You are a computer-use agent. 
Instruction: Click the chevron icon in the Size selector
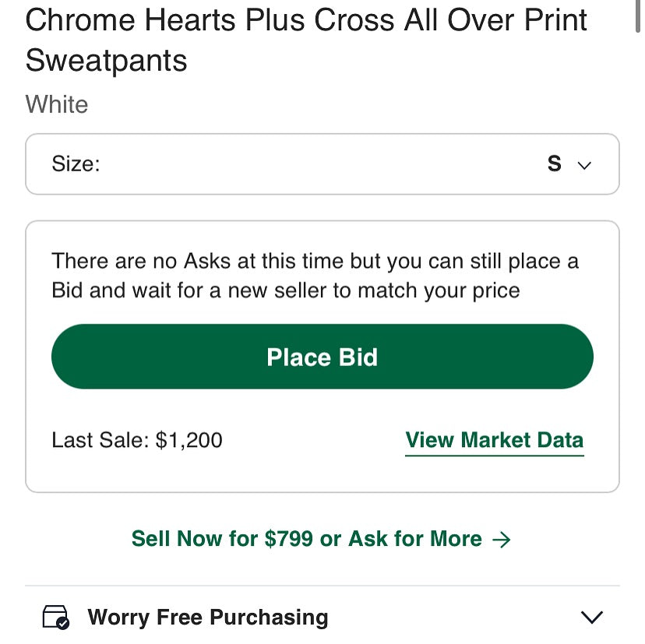click(x=583, y=164)
